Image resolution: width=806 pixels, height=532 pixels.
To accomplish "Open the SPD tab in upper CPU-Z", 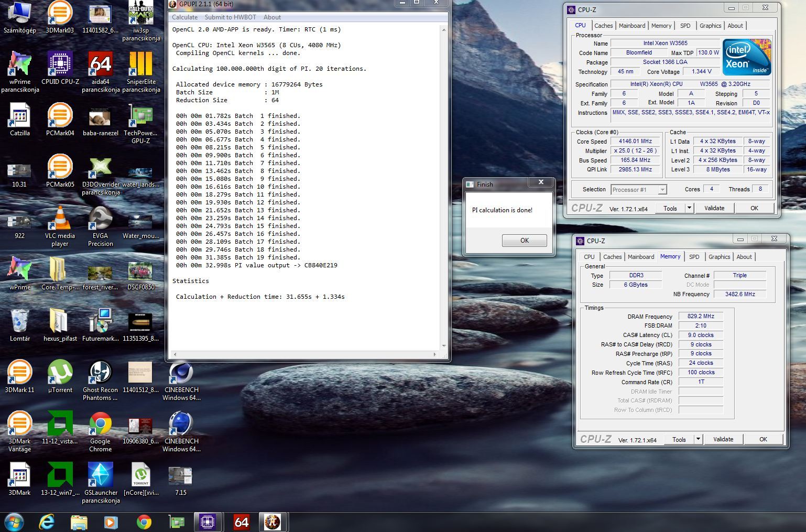I will (685, 26).
